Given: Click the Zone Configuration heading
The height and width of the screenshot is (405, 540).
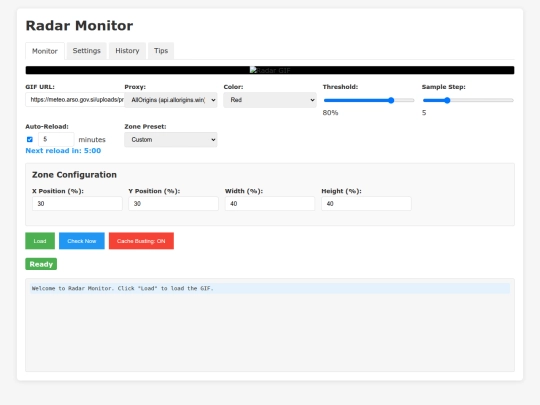Looking at the screenshot, I should (74, 175).
